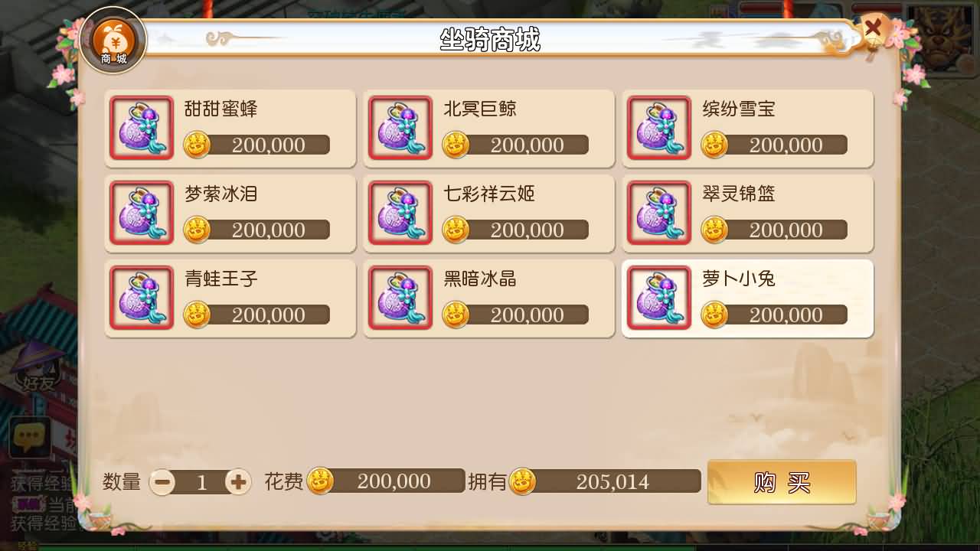Screen dimensions: 980x551
Task: Tap the gold coin beside 花费
Action: 320,481
